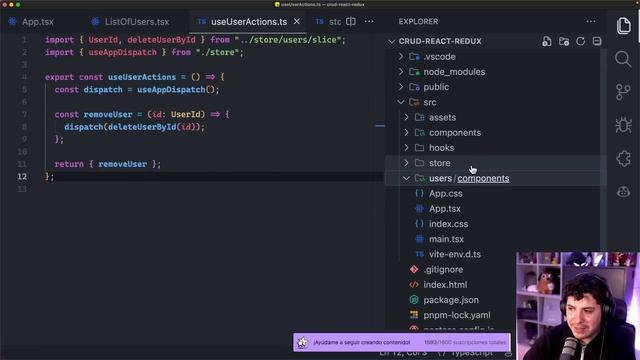Open the Search view in activity bar

click(623, 59)
